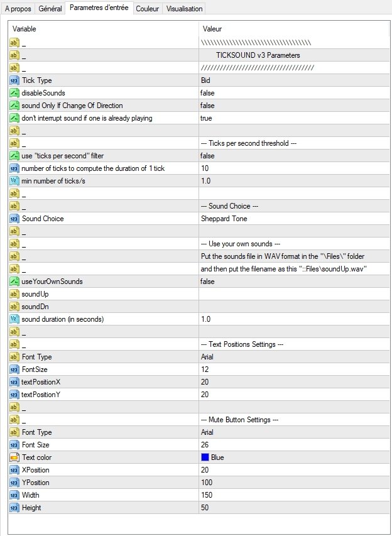
Task: Click the integer icon beside FontSize
Action: pos(14,369)
